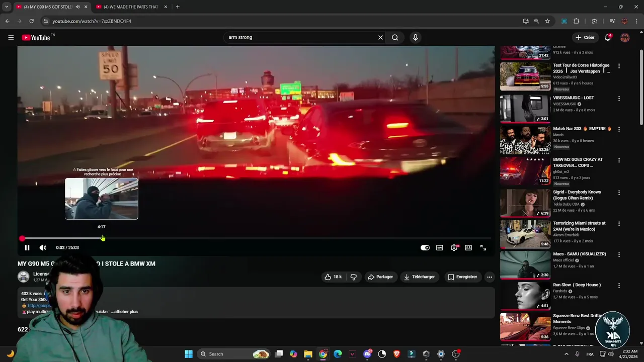Open a new browser tab

point(178,7)
